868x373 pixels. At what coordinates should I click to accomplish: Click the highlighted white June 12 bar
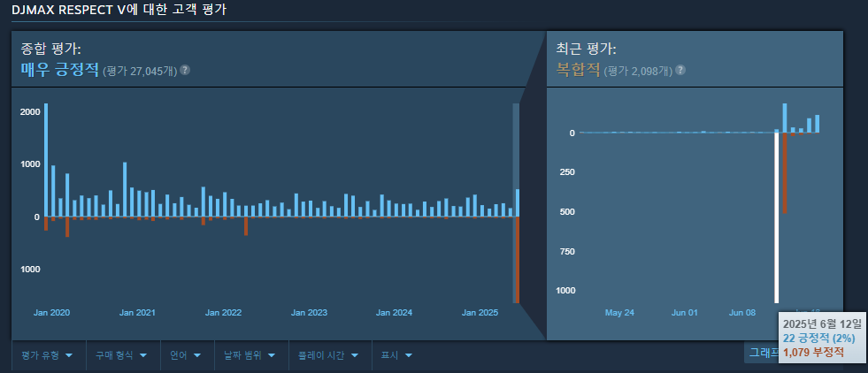[x=777, y=217]
